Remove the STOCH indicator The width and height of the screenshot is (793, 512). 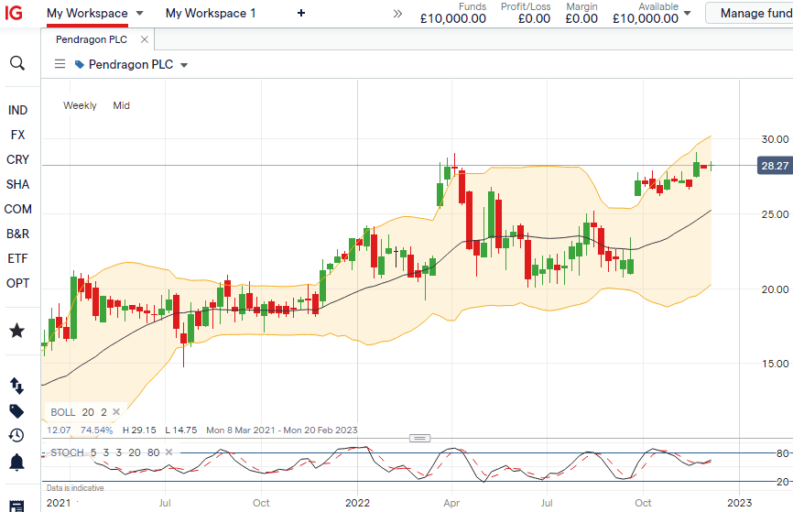pyautogui.click(x=169, y=452)
